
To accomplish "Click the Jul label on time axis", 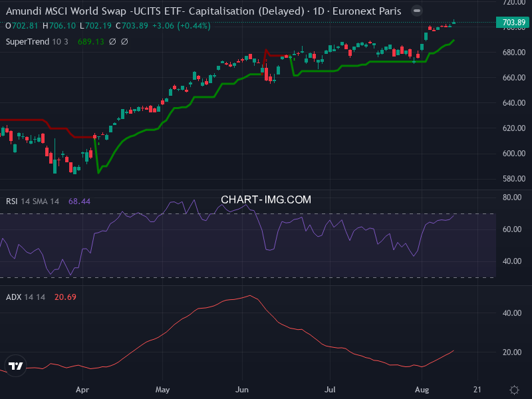I will [x=330, y=390].
